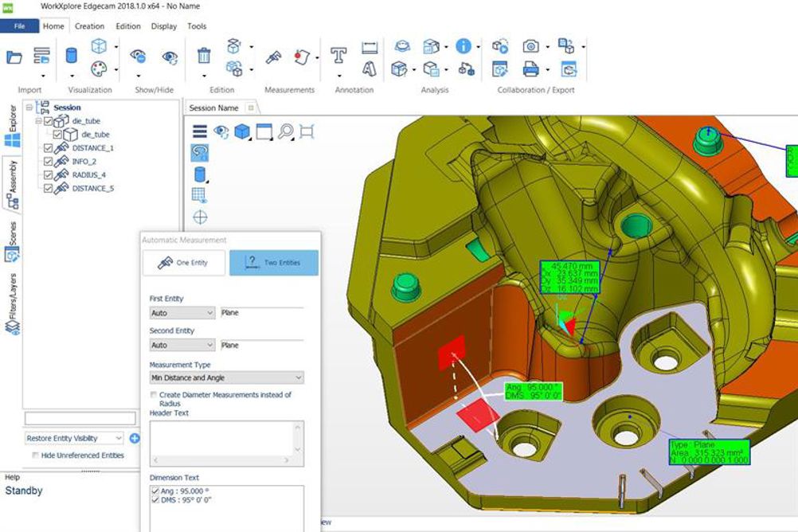Toggle the child die_tube part checkbox
The height and width of the screenshot is (532, 798).
pos(57,135)
